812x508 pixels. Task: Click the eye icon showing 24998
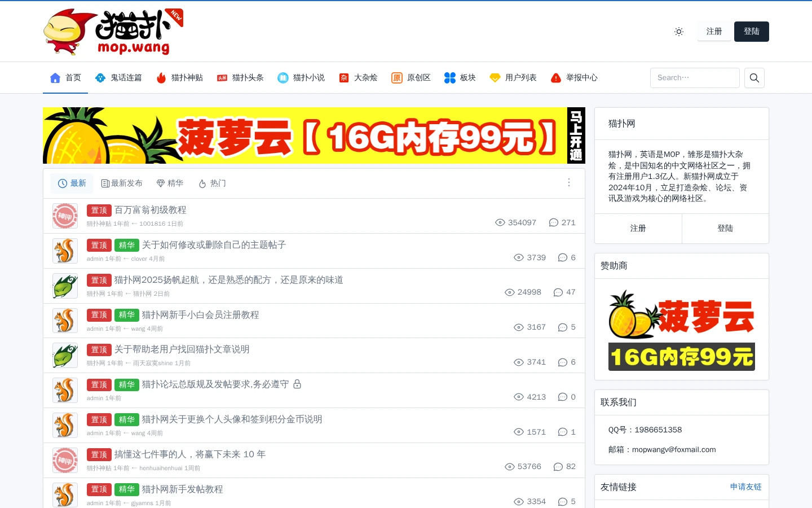pos(510,292)
